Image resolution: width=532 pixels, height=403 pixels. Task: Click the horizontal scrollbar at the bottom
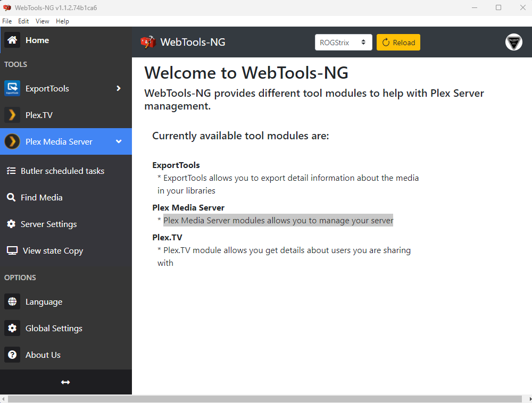pos(266,398)
